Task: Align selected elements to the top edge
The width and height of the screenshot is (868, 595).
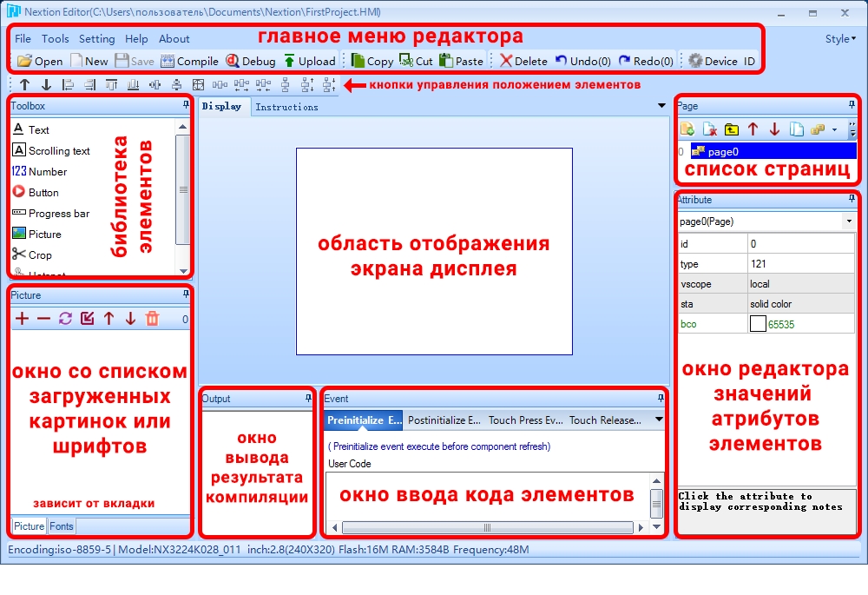Action: [111, 85]
